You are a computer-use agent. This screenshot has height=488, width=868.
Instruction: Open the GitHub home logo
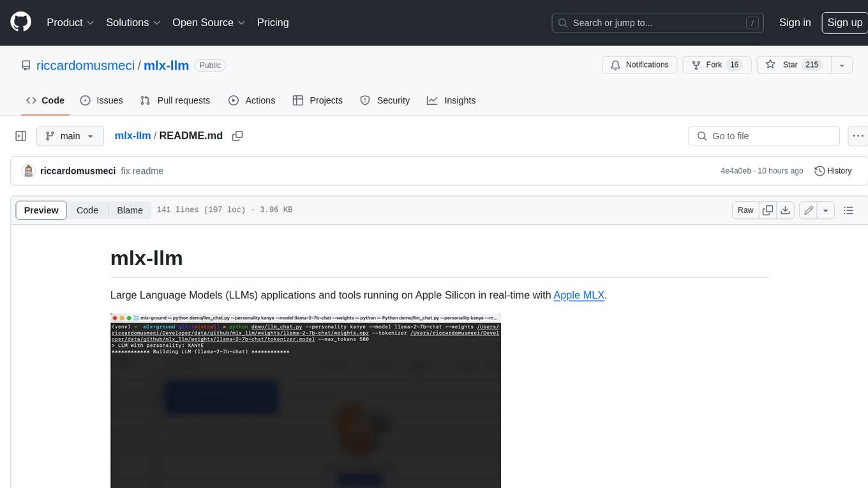[20, 22]
